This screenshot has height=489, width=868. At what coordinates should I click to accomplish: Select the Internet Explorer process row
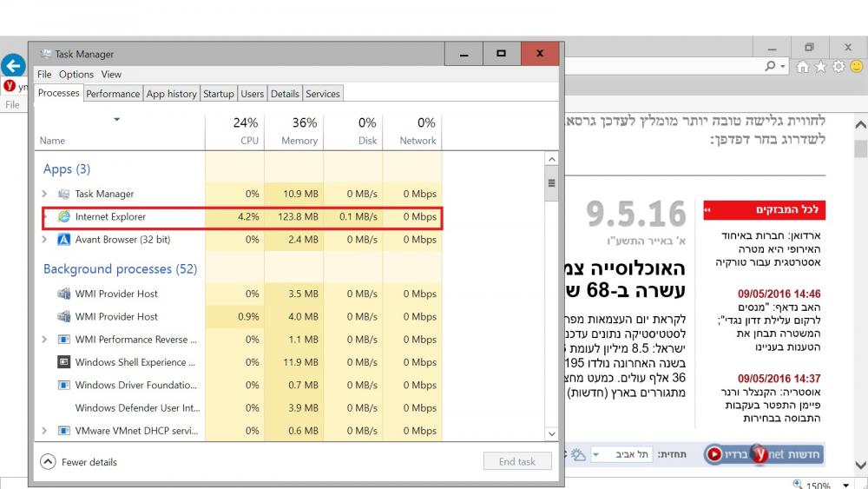click(x=242, y=216)
